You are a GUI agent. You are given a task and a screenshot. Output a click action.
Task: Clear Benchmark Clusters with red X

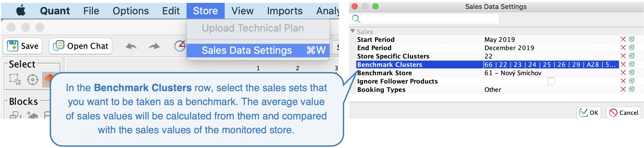tap(623, 64)
